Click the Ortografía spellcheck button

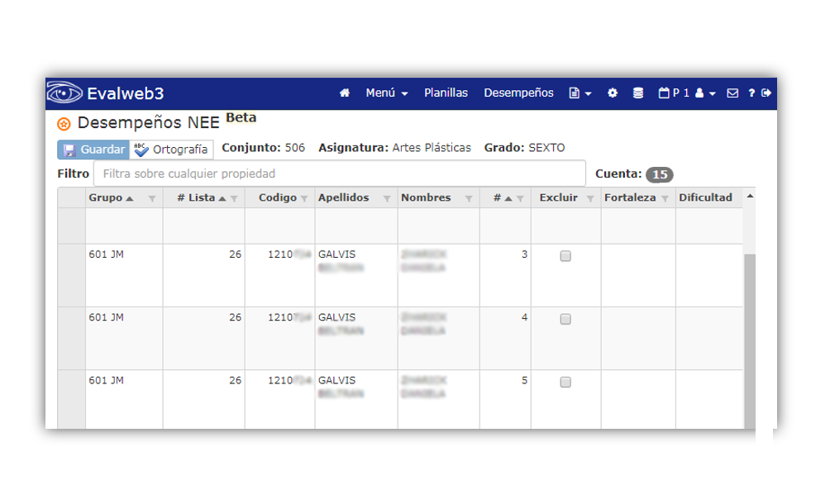coord(171,150)
